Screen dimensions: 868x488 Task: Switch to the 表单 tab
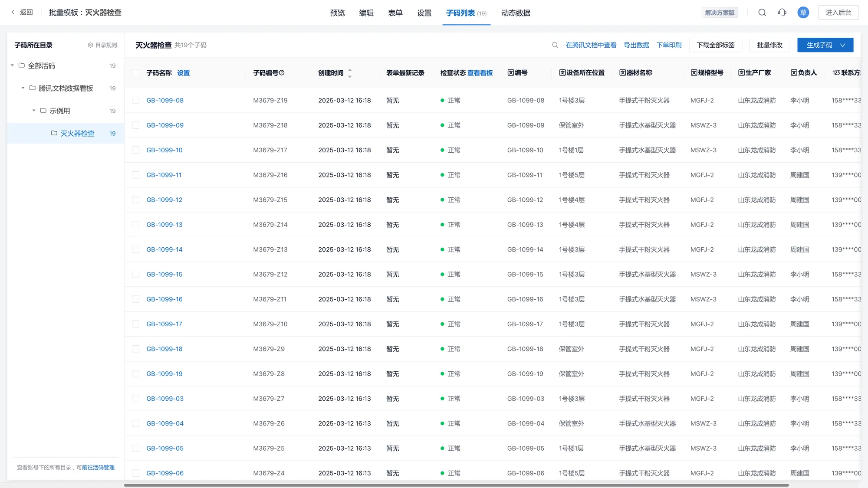[395, 13]
